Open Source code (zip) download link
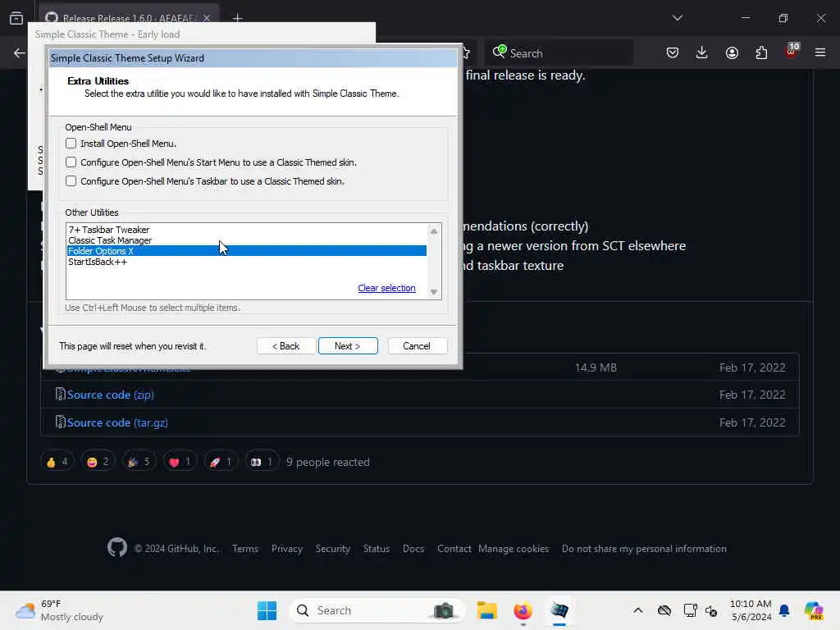 click(x=111, y=395)
